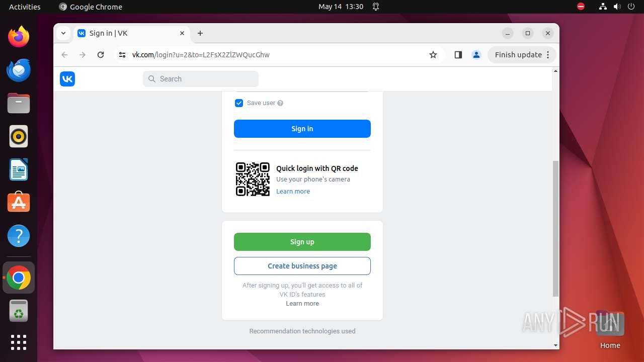Screen dimensions: 644x362
Task: Bookmark this page with the star icon
Action: click(433, 55)
